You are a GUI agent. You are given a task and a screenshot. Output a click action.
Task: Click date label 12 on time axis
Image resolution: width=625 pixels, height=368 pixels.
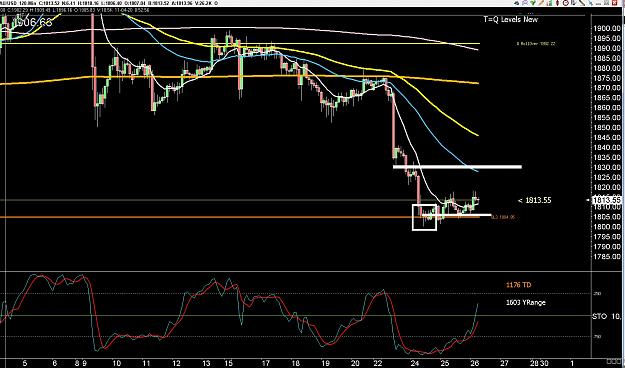coord(176,363)
